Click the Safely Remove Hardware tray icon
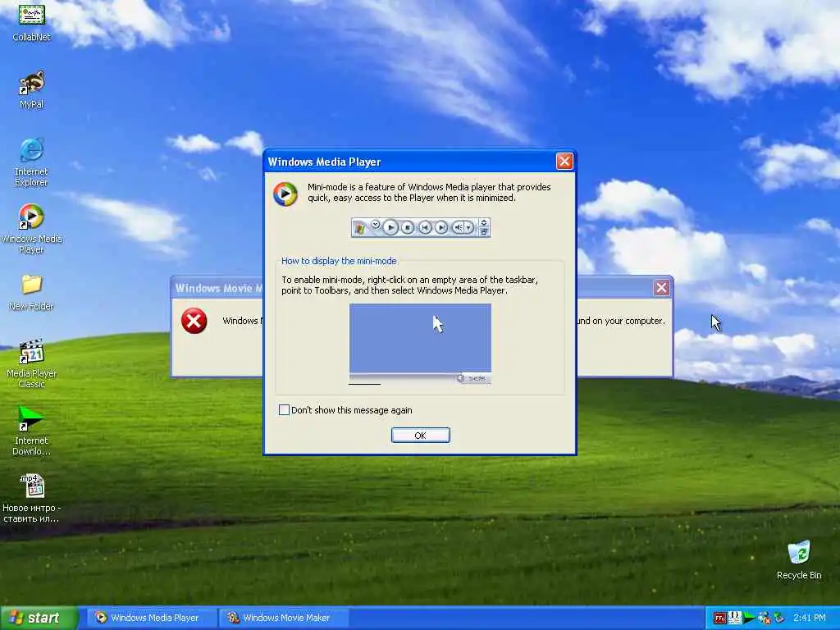The image size is (840, 630). click(779, 618)
